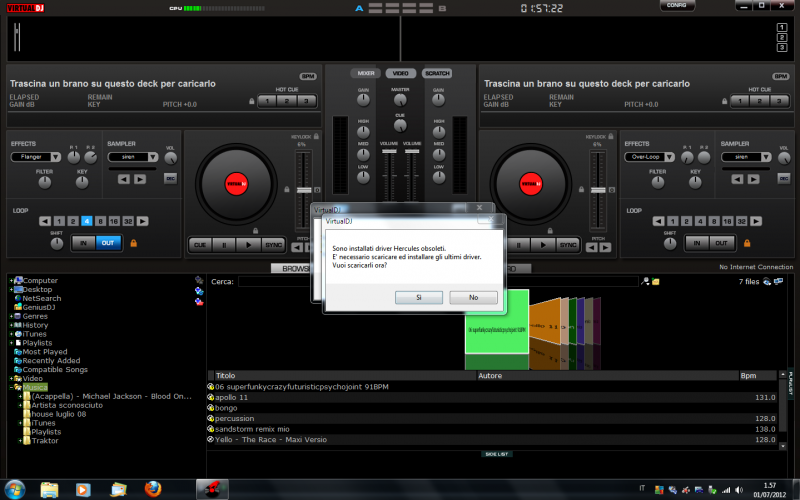Screen dimensions: 800x500
Task: Switch to the SCRATCH tab
Action: point(437,73)
